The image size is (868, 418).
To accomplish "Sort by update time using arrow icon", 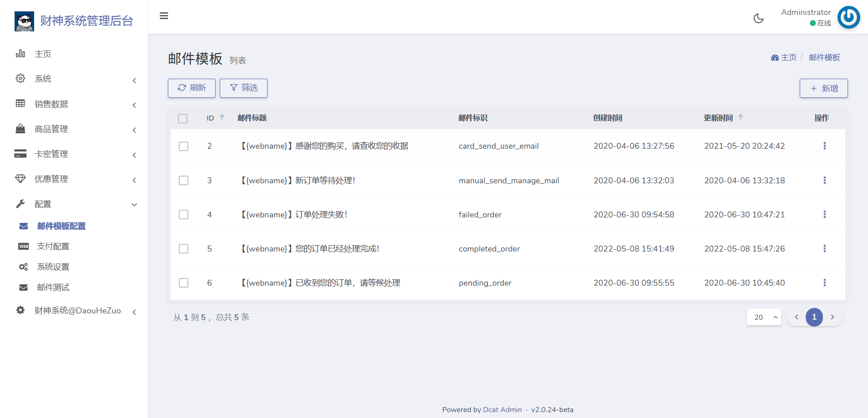I will 741,118.
